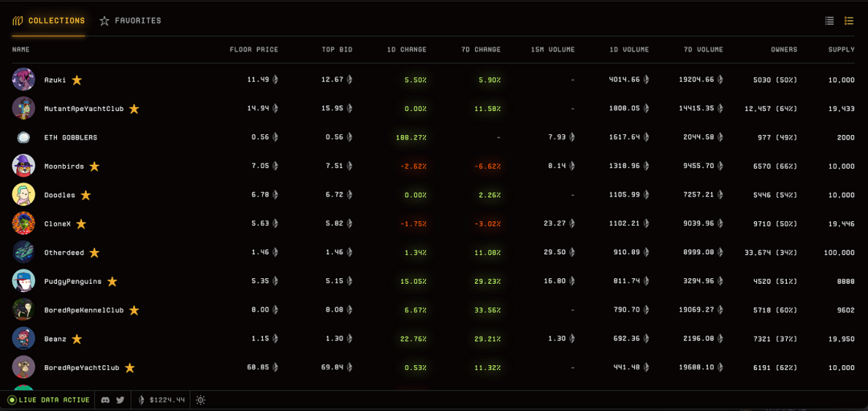
Task: Open the Doodles avatar image
Action: point(24,195)
